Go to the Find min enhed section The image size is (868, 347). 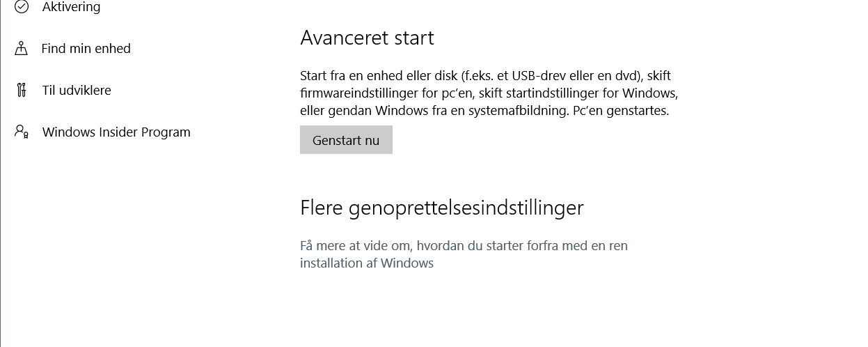point(86,49)
